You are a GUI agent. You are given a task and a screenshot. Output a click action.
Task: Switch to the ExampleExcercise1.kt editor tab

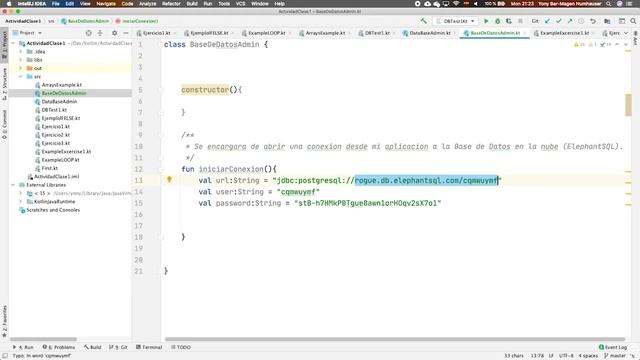[564, 33]
